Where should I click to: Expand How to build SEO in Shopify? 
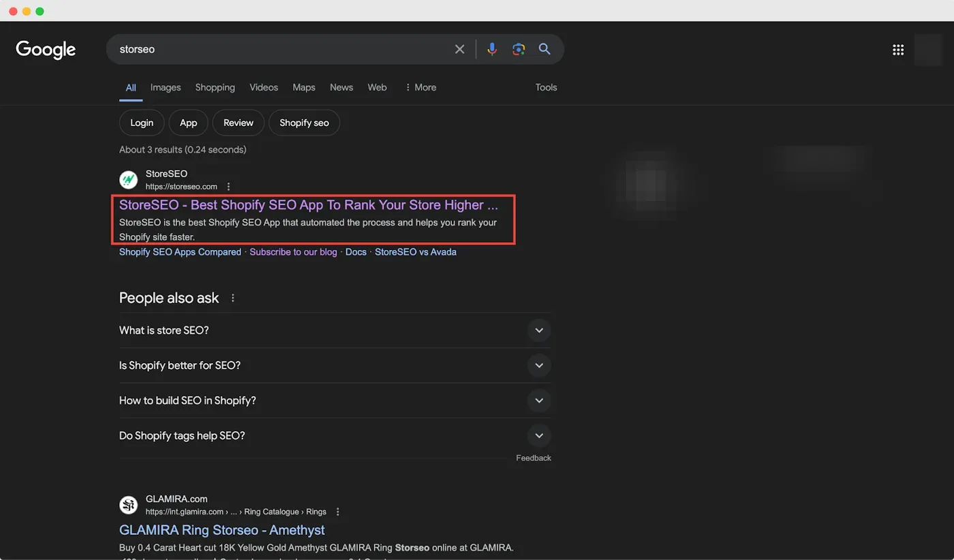335,401
